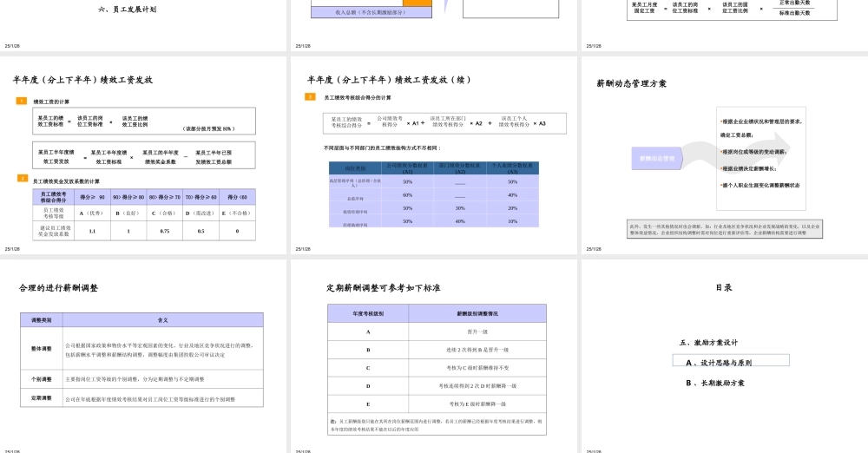Click the 30% weight cell
The image size is (868, 453).
click(x=460, y=208)
